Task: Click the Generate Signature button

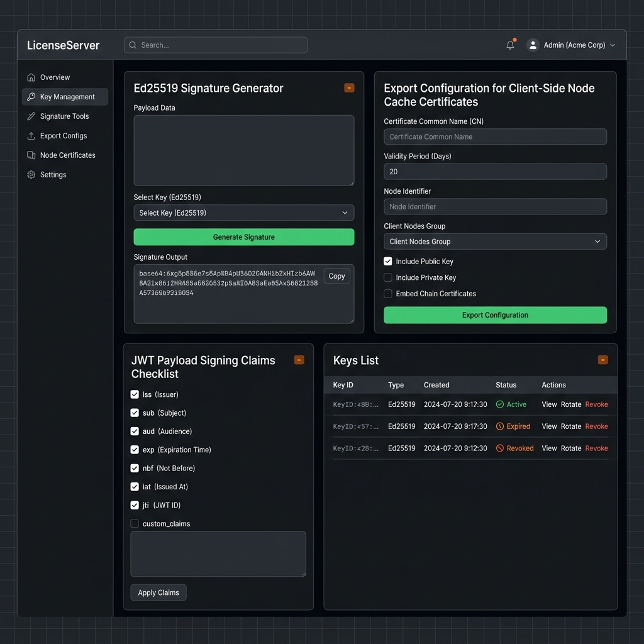Action: pyautogui.click(x=244, y=237)
